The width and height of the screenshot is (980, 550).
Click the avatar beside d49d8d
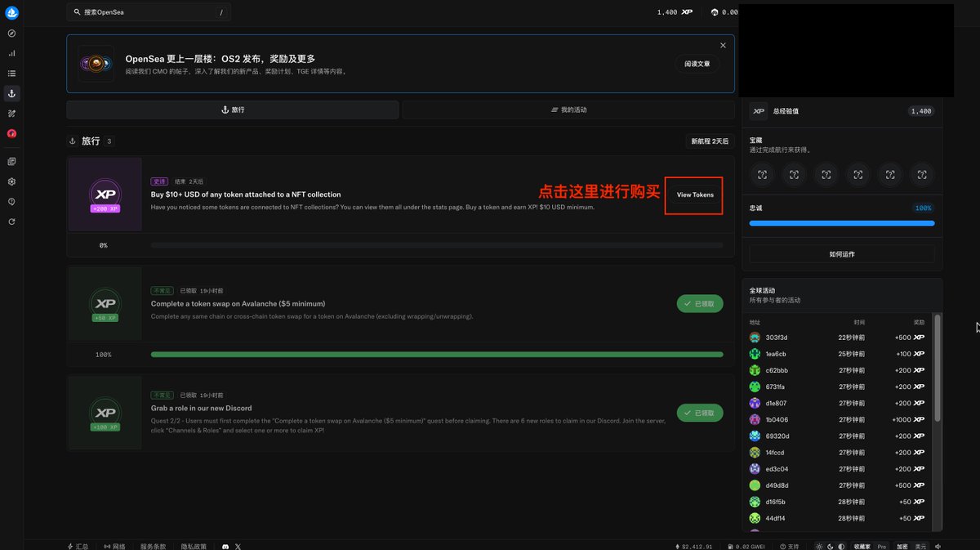coord(755,485)
